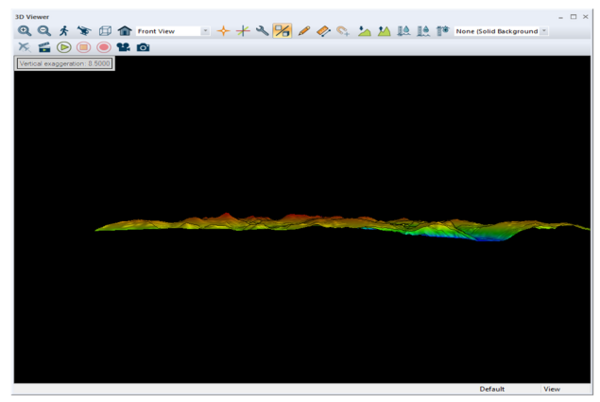Click the Default text in status bar
The height and width of the screenshot is (402, 600).
coord(492,389)
